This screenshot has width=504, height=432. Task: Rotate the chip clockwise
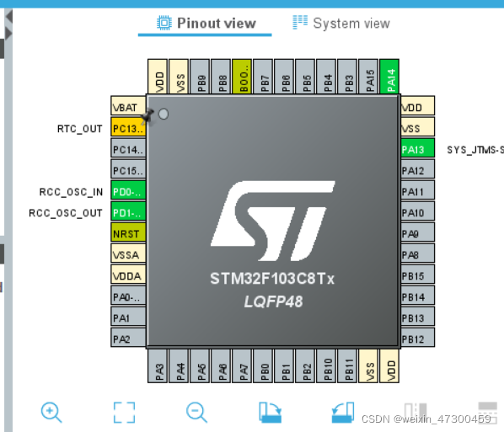tap(270, 412)
